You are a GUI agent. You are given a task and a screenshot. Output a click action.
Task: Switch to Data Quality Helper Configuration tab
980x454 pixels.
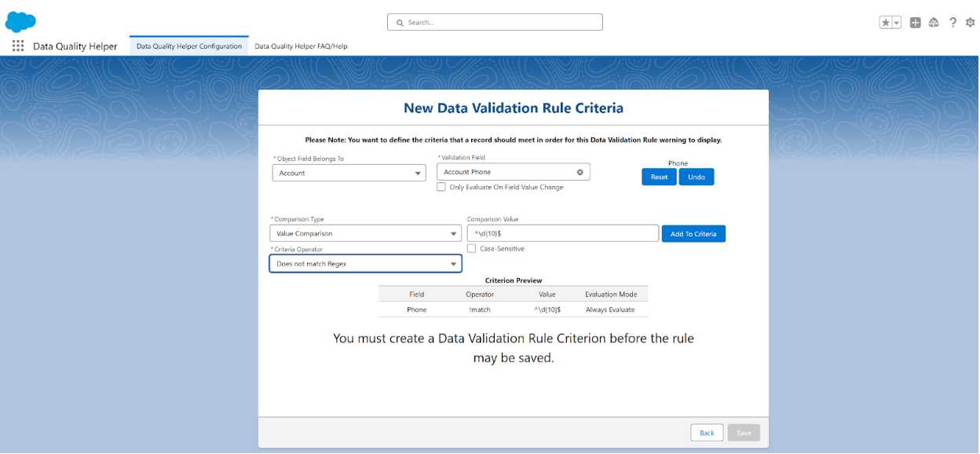[189, 46]
